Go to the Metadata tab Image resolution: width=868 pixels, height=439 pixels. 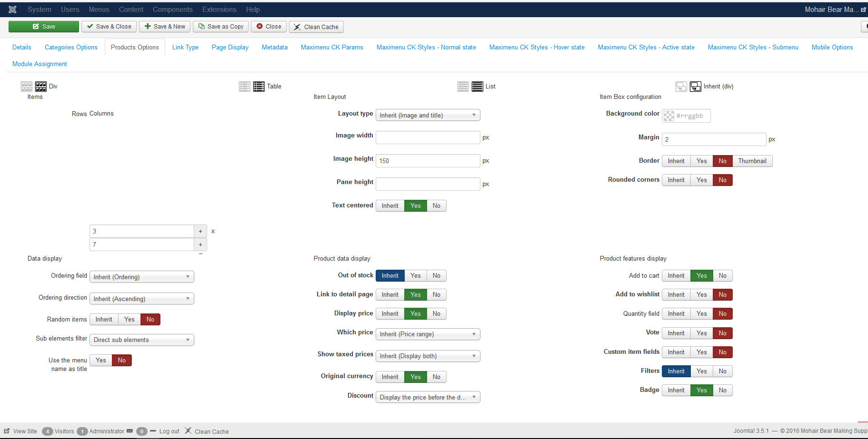275,47
